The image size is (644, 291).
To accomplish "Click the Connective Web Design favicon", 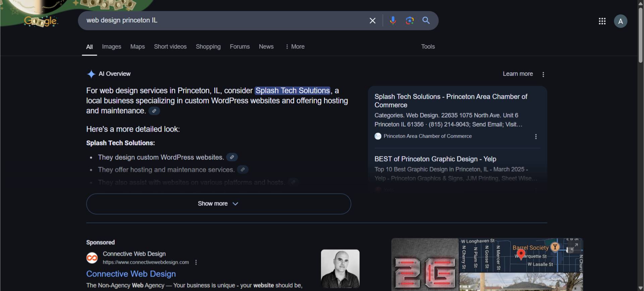I will [x=92, y=258].
